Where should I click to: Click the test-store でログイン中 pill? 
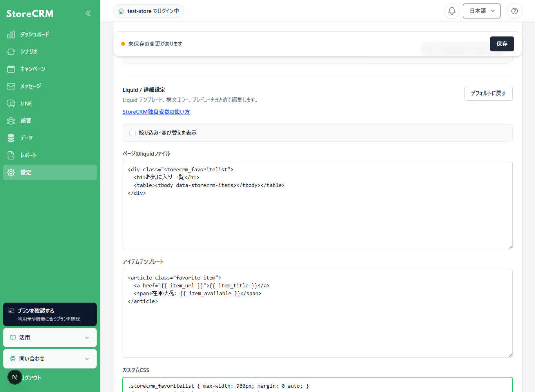pos(149,11)
